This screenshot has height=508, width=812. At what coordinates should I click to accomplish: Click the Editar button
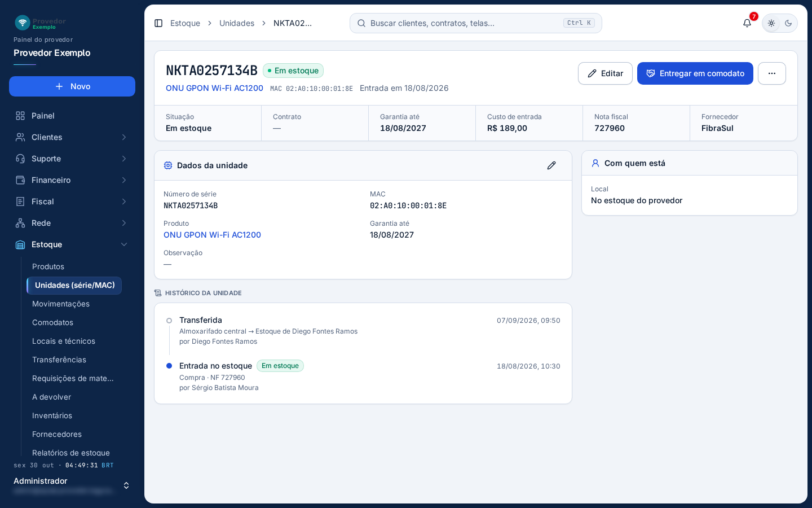click(x=605, y=73)
